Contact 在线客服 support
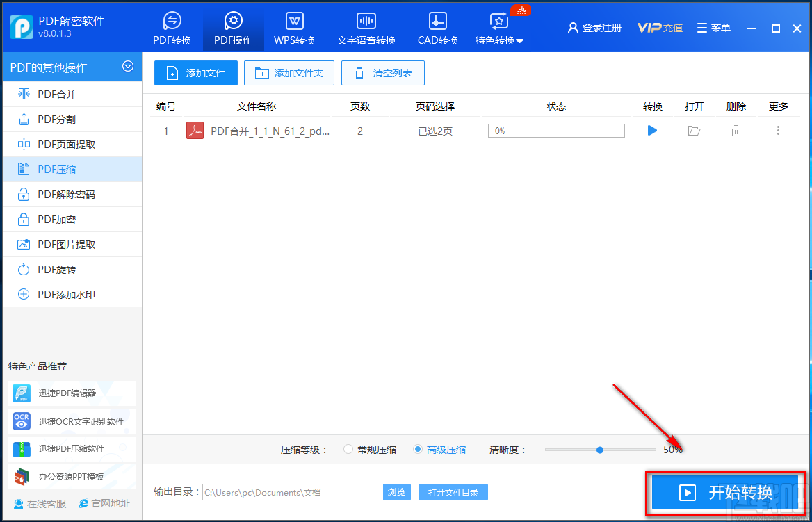The image size is (812, 522). coord(38,503)
